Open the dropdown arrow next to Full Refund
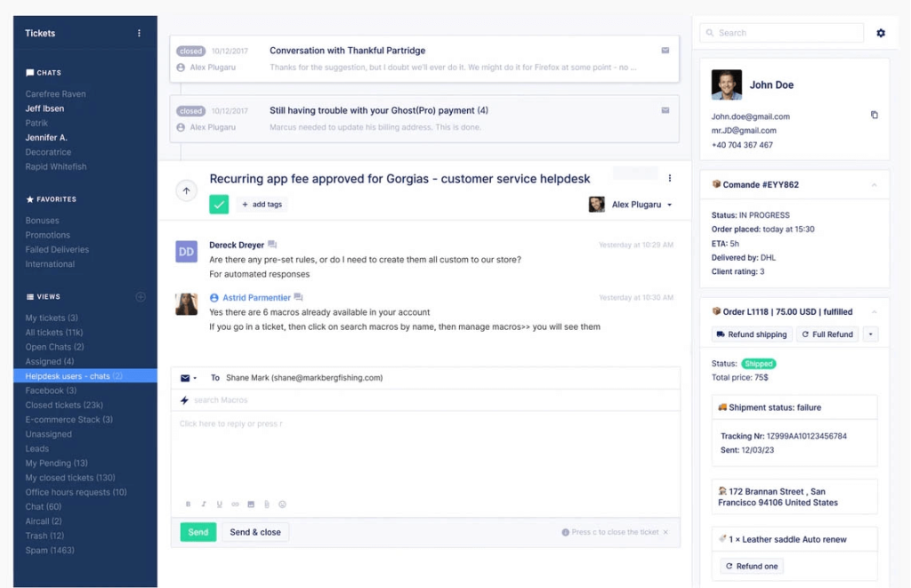 (870, 334)
